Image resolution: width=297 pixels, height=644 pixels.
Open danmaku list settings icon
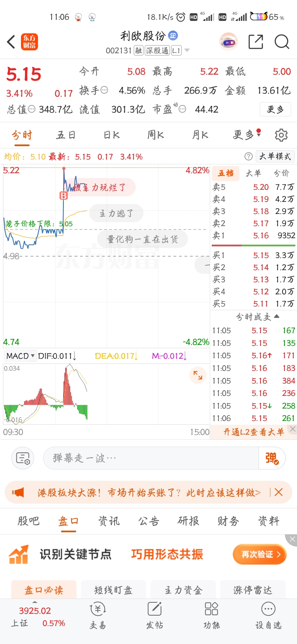[x=23, y=458]
